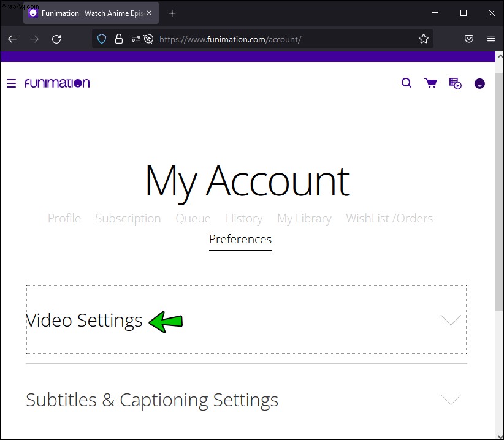This screenshot has width=504, height=440.
Task: Bookmark this page with the star icon
Action: 424,39
